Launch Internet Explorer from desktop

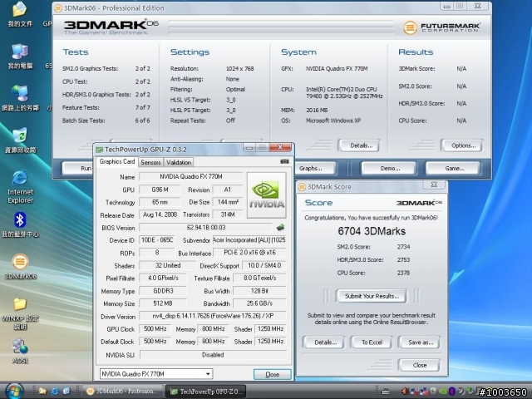20,186
